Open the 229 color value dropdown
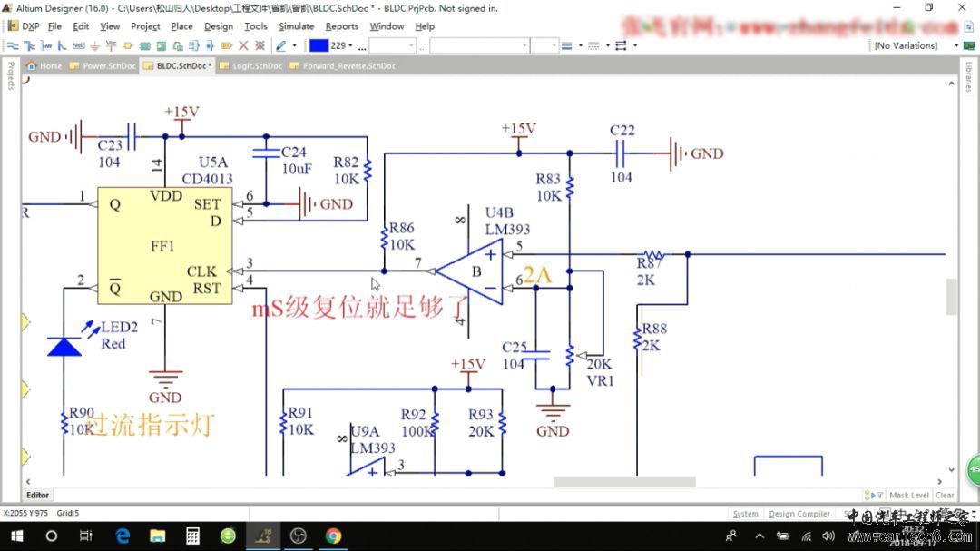Screen dimensions: 980x551 (350, 45)
